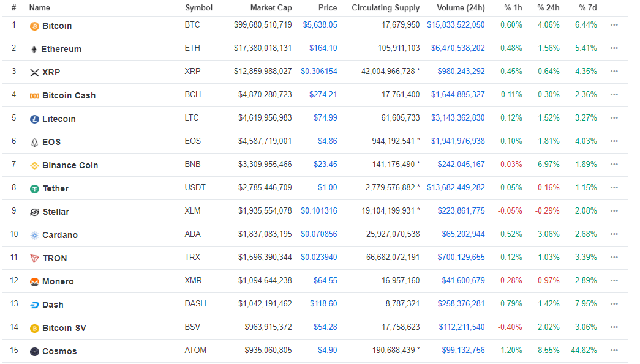Screen dimensions: 640x364
Task: Click the USDT symbol cell
Action: pos(195,187)
